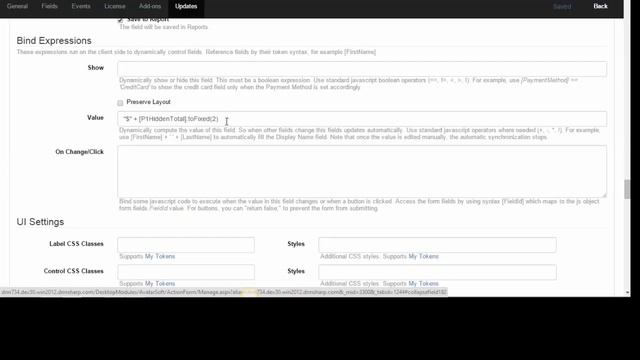Switch to the Fields tab
Screen dimensions: 640x360
(49, 6)
